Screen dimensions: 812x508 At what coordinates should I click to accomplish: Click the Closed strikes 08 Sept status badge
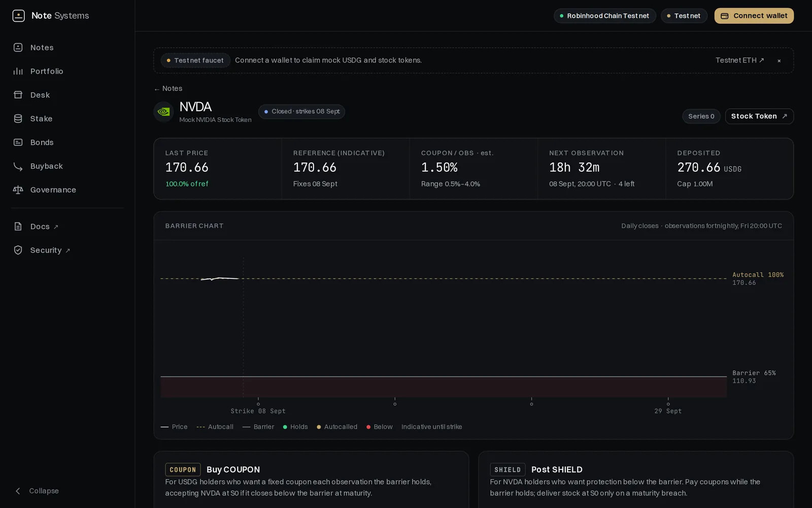pos(301,112)
